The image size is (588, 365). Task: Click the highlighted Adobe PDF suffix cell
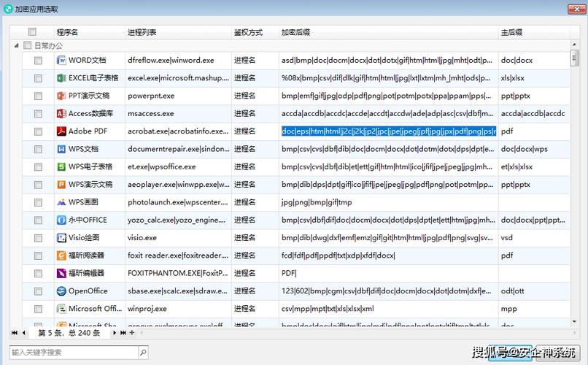pyautogui.click(x=389, y=131)
